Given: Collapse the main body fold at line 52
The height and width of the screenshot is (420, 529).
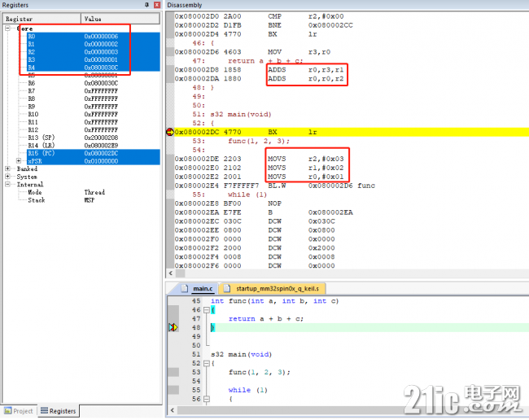Looking at the screenshot, I should pyautogui.click(x=207, y=363).
